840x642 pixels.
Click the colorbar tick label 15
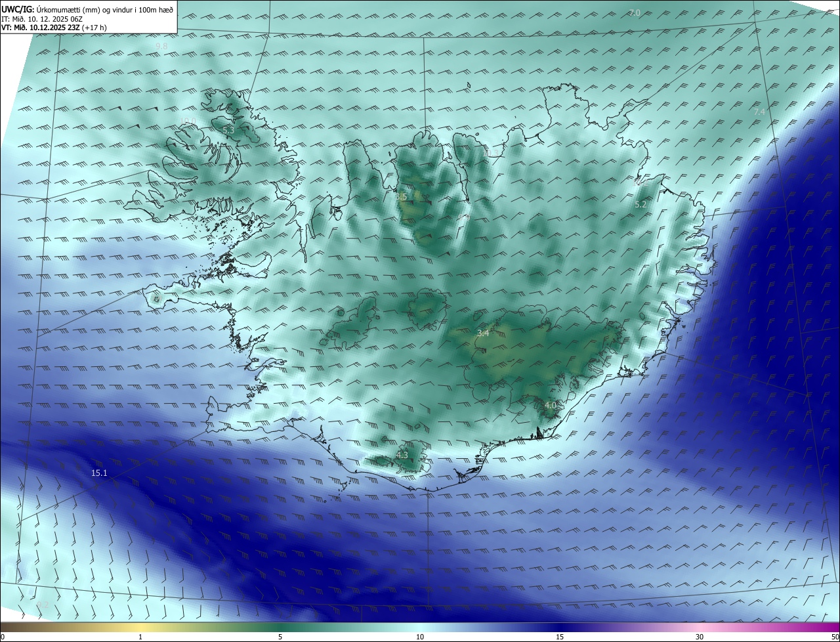pos(560,637)
